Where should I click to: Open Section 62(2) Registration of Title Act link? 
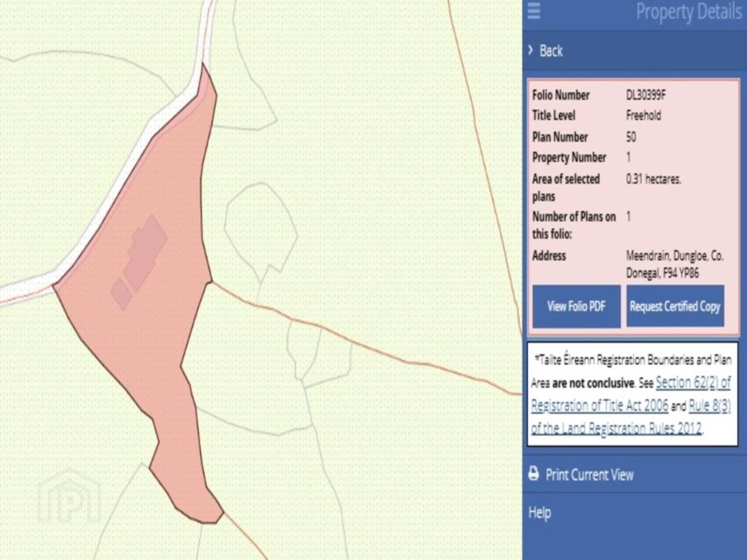tap(693, 383)
